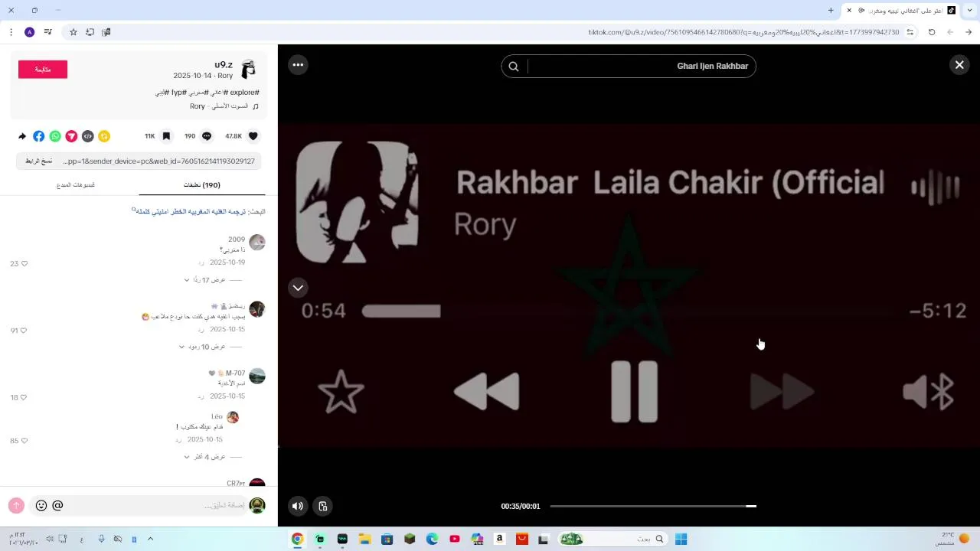Image resolution: width=980 pixels, height=551 pixels.
Task: Save the video with the bookmark icon
Action: click(166, 136)
